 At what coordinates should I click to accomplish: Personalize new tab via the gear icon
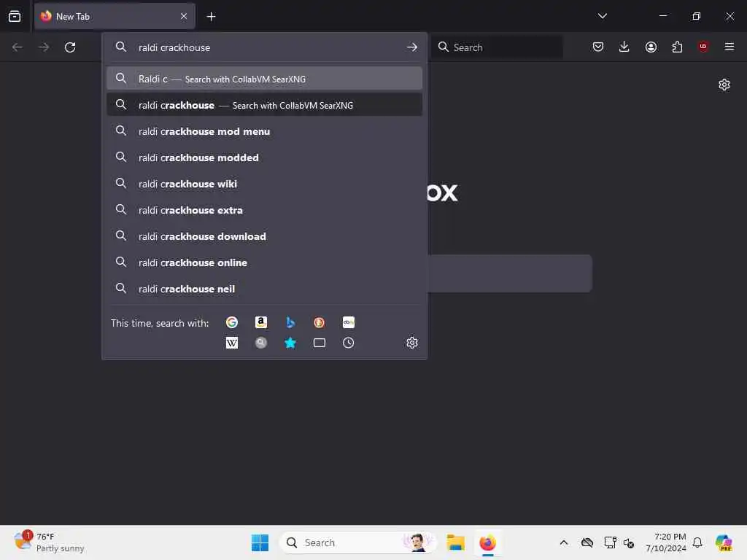click(724, 85)
